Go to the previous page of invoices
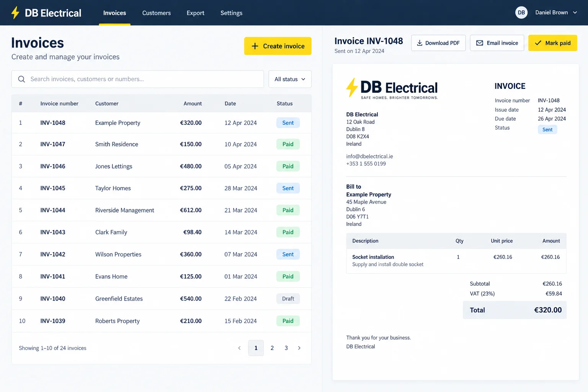This screenshot has width=588, height=392. coord(239,348)
